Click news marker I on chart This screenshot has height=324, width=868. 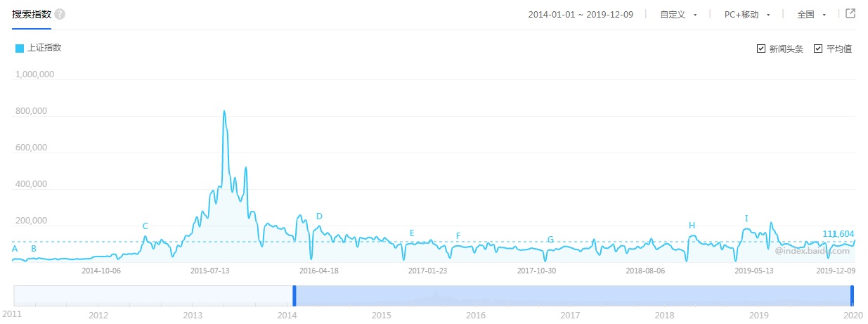(746, 219)
